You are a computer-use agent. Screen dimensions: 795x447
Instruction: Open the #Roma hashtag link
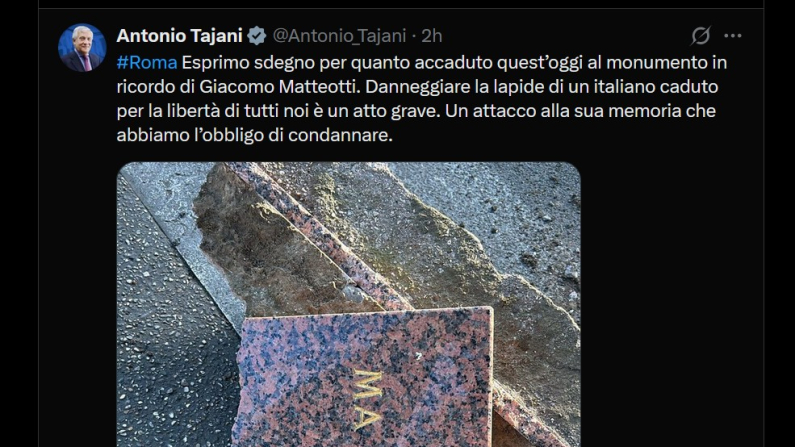pos(147,63)
